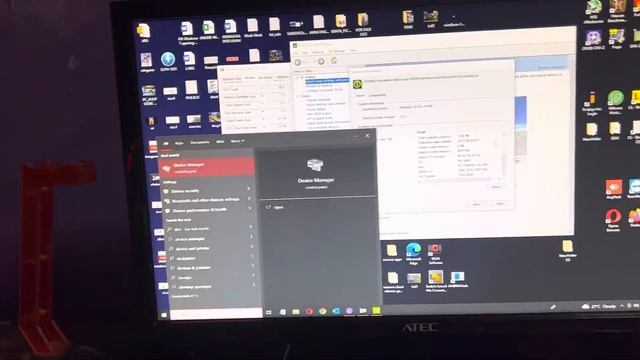Viewport: 640px width, 360px height.
Task: Open the blue taskbar app beside Chrome
Action: (336, 311)
